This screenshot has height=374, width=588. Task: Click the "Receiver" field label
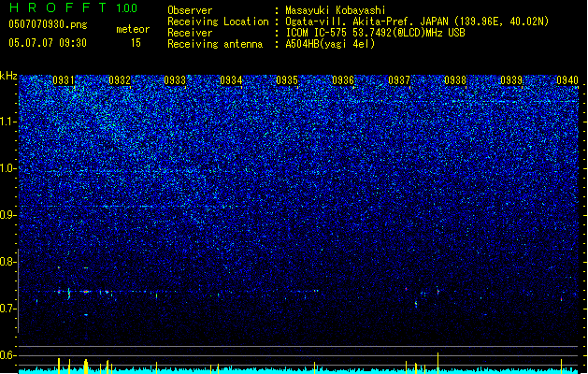tap(190, 33)
